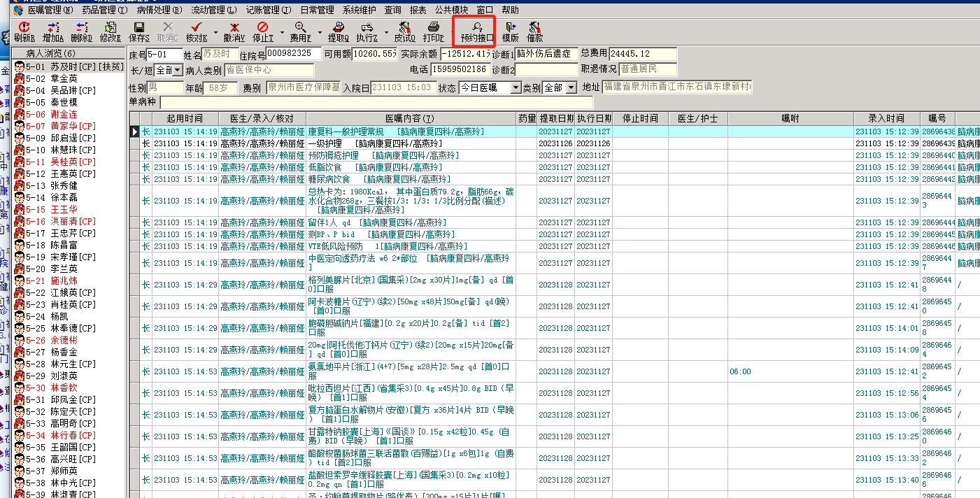This screenshot has width=980, height=498.
Task: Open dropdown arrow beside 停止T
Action: (x=281, y=31)
